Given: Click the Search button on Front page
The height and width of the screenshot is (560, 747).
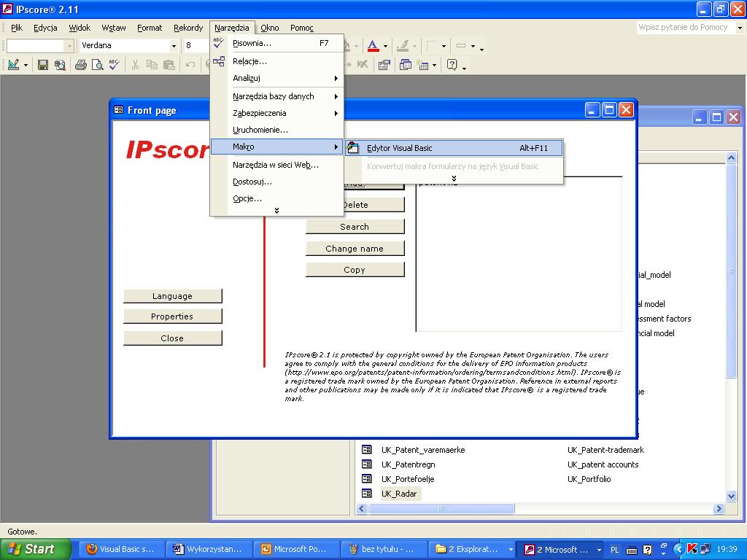Looking at the screenshot, I should [355, 227].
